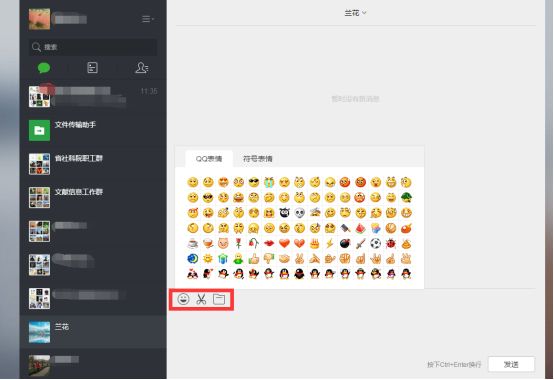Insert the basketball emoji
Image resolution: width=554 pixels, height=380 pixels.
(391, 228)
